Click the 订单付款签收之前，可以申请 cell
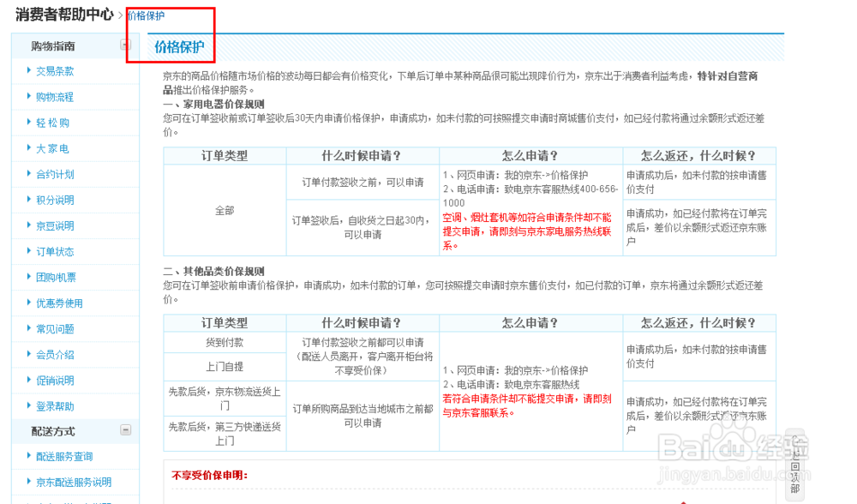Image resolution: width=857 pixels, height=504 pixels. coord(363,182)
